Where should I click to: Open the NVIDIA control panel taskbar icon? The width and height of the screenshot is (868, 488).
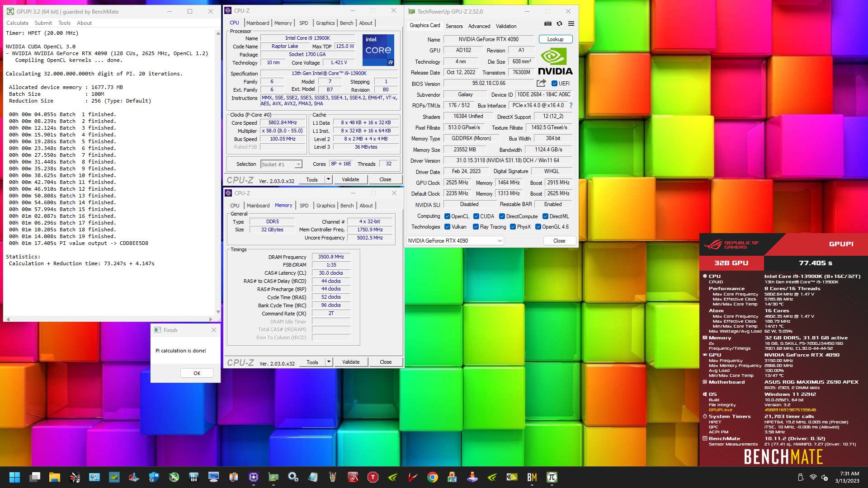(x=512, y=477)
